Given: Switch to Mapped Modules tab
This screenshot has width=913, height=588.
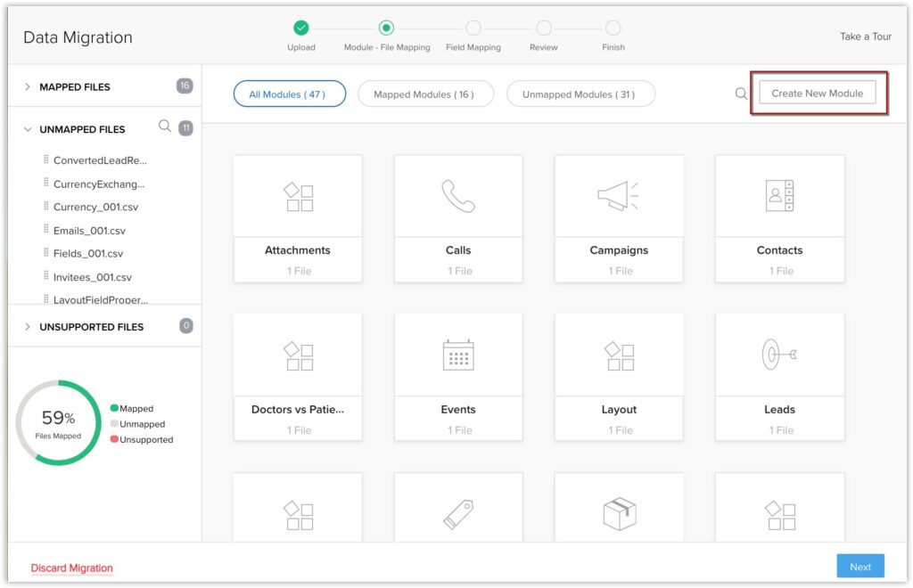Looking at the screenshot, I should tap(425, 93).
